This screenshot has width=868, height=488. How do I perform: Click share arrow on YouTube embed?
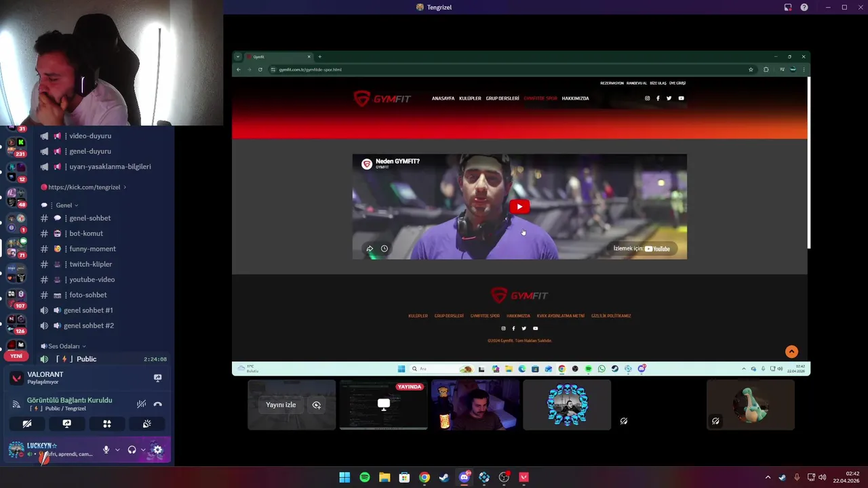tap(370, 249)
